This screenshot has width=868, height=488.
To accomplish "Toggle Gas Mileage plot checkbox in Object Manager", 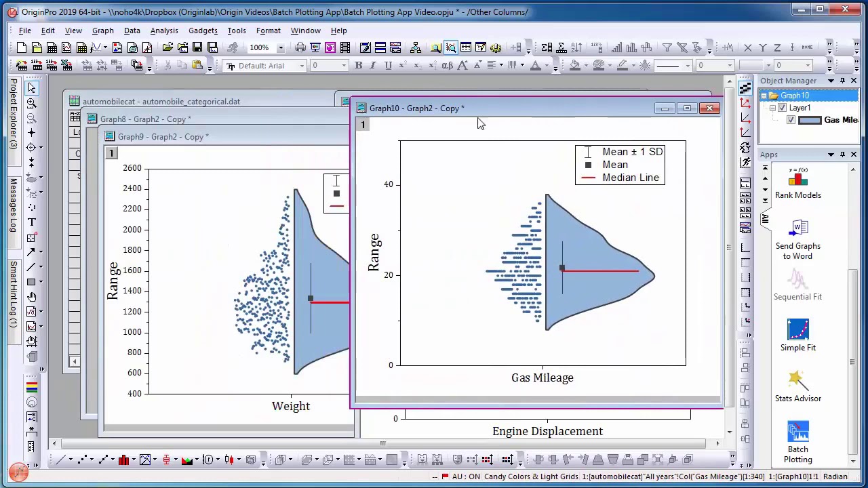I will click(791, 120).
